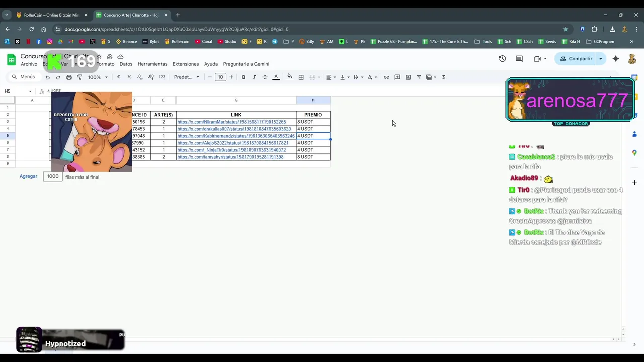Star the Concurso Arte document

(99, 57)
